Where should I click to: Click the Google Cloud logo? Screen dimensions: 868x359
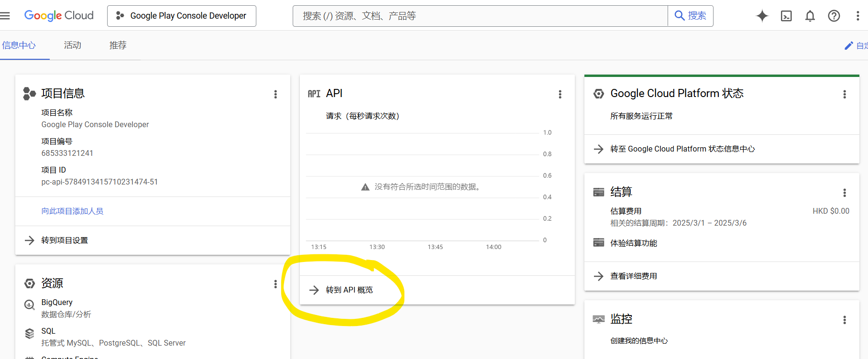tap(59, 16)
